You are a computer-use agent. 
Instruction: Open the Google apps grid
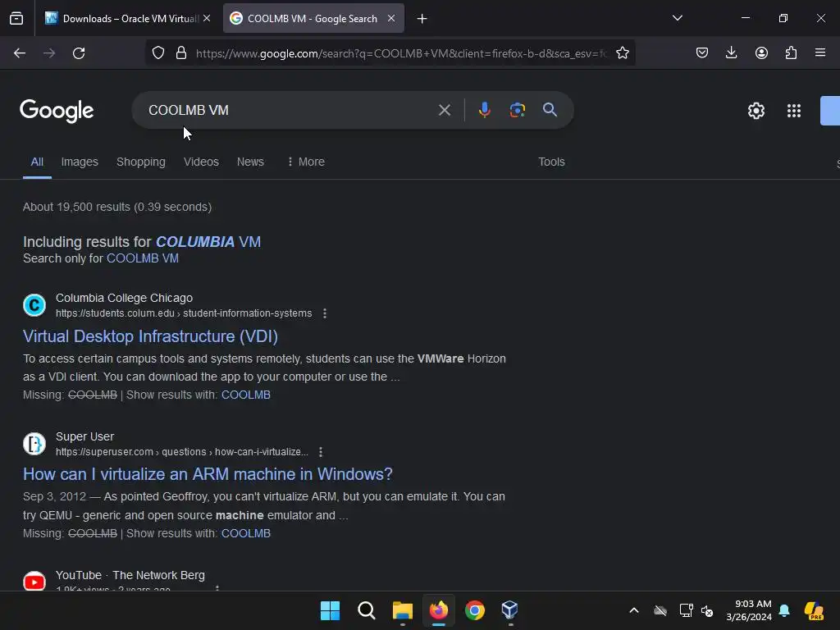[x=794, y=111]
